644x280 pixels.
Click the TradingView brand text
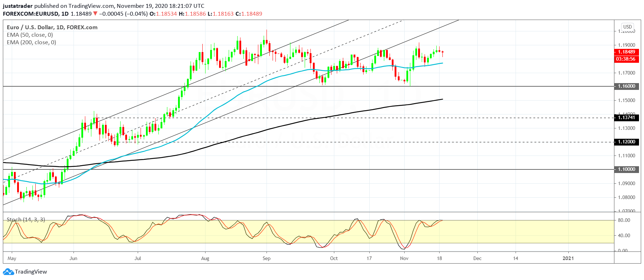click(31, 272)
